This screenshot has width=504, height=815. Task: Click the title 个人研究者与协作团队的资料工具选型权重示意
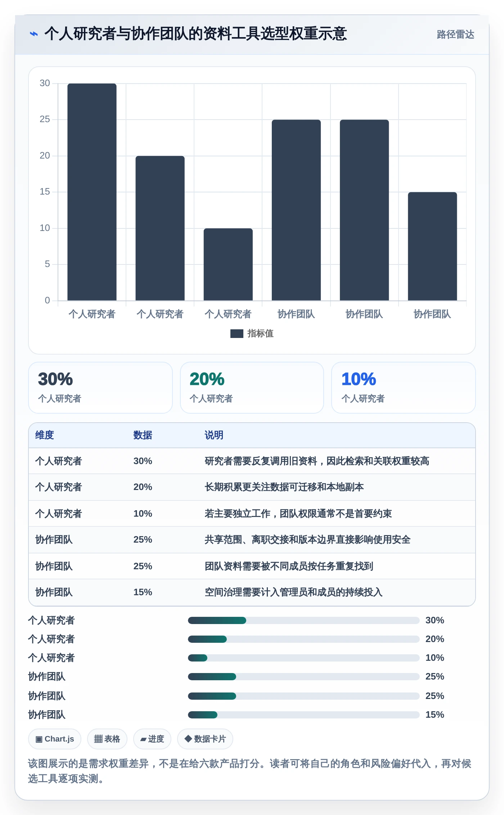point(195,34)
